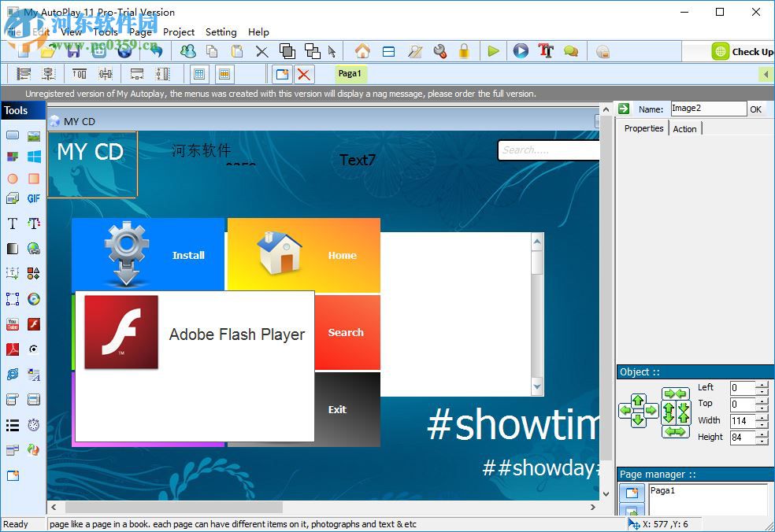The width and height of the screenshot is (775, 532).
Task: Click the align top toolbar icon
Action: (79, 74)
